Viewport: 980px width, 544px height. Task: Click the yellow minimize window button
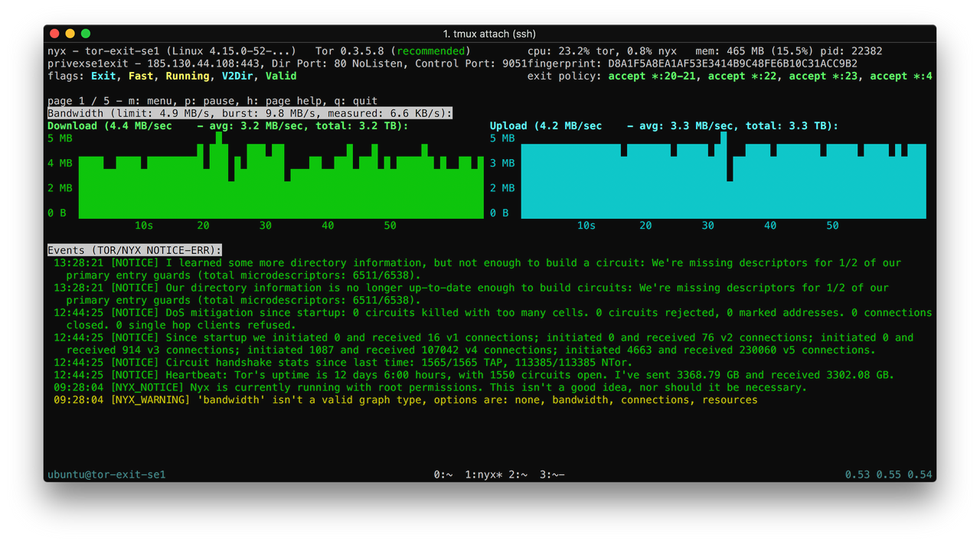coord(70,34)
